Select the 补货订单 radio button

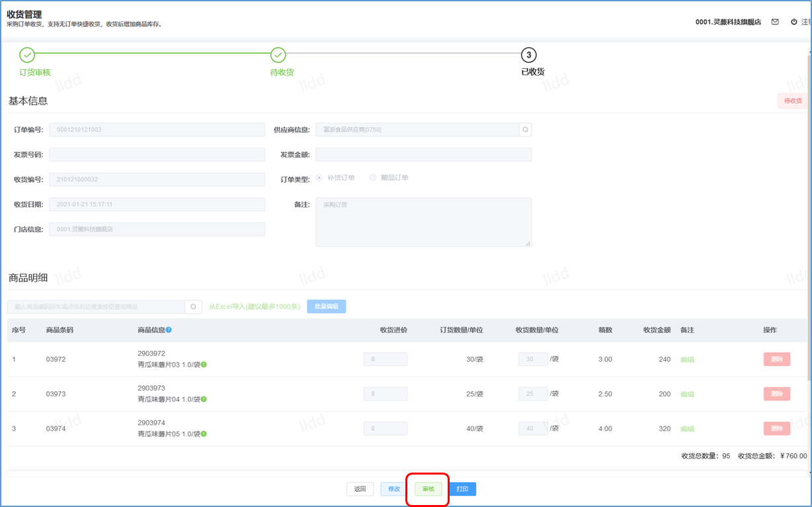320,178
